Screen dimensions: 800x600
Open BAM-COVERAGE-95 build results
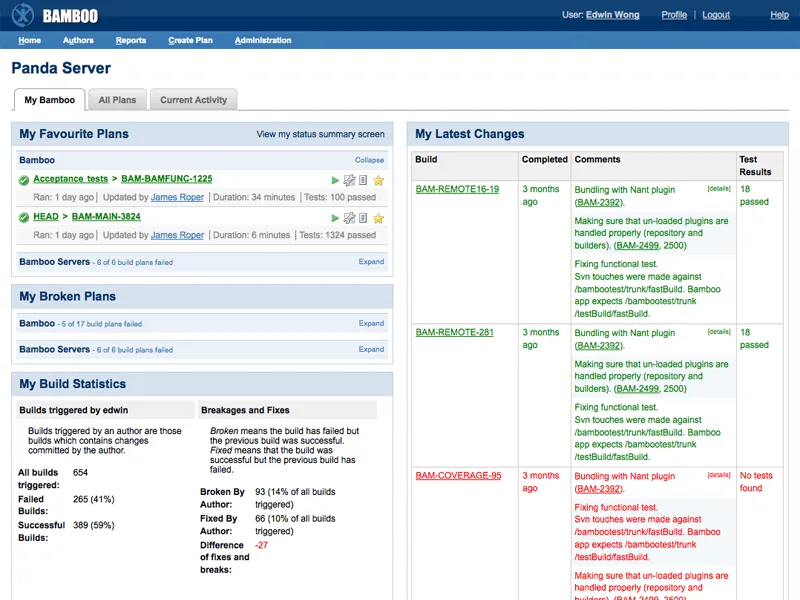pos(458,476)
